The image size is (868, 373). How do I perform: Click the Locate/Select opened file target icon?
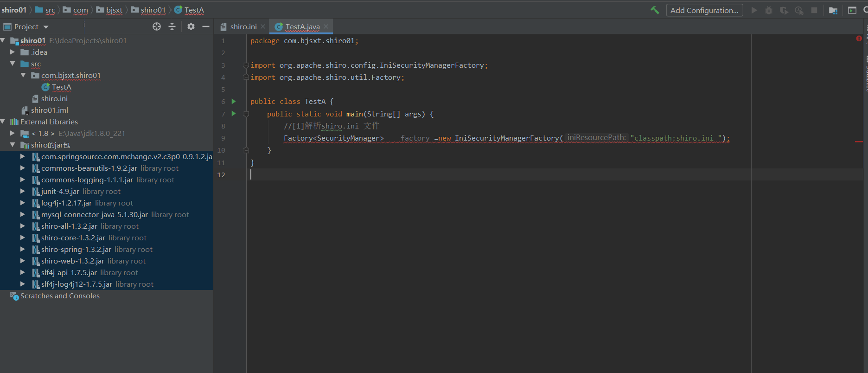point(157,26)
